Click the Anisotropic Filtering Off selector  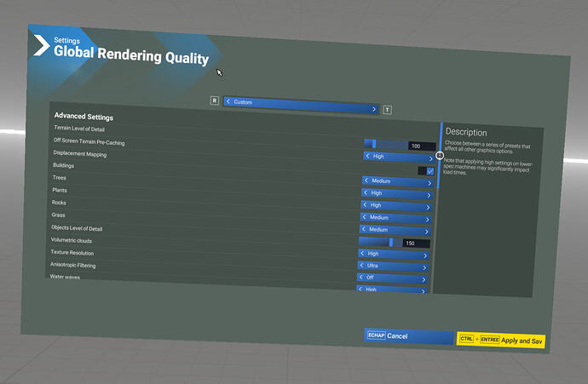coord(392,278)
